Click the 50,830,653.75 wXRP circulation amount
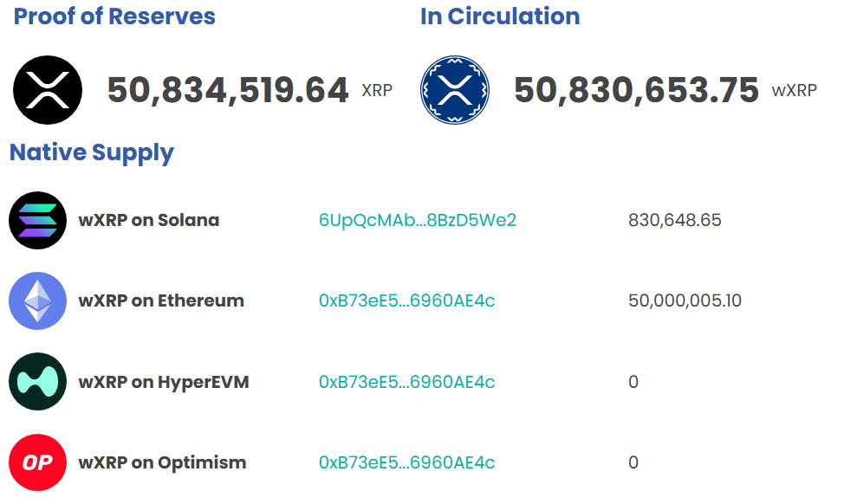Viewport: 844px width, 504px height. click(636, 90)
